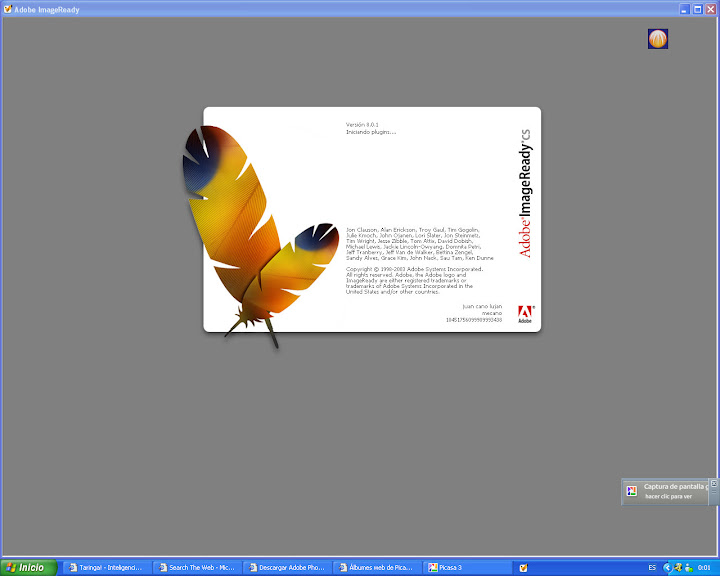The image size is (720, 576).
Task: Switch to the Taringa! taskbar window
Action: click(105, 568)
